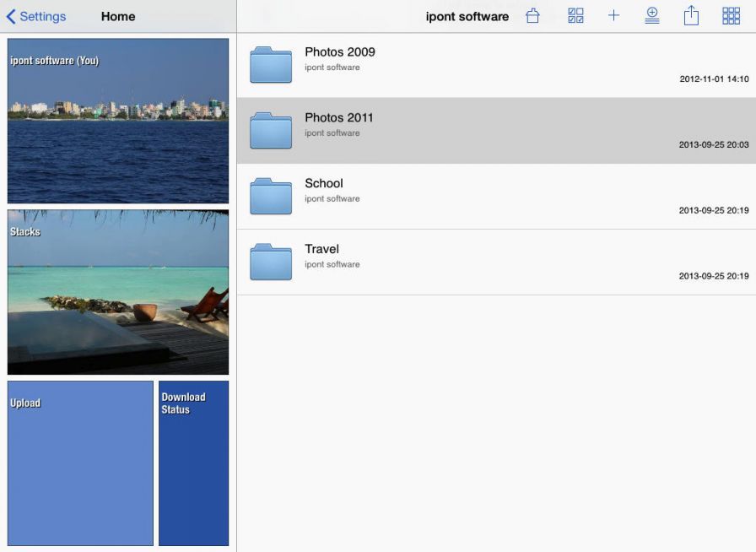Click the Travel folder icon

point(271,262)
